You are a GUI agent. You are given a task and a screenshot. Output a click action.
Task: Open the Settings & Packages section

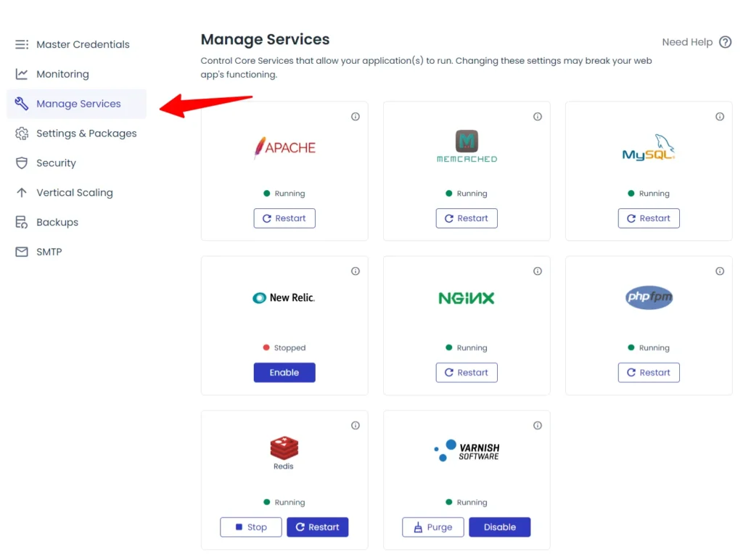coord(86,133)
